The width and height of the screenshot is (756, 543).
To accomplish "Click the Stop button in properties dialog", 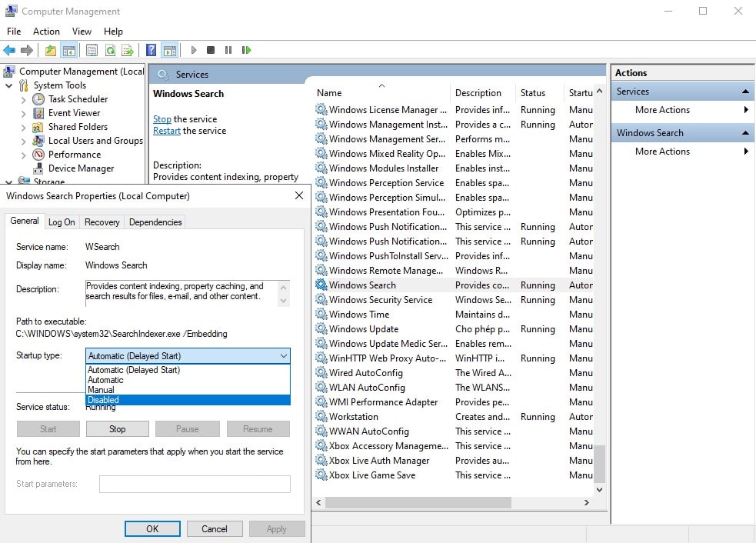I will click(x=117, y=428).
